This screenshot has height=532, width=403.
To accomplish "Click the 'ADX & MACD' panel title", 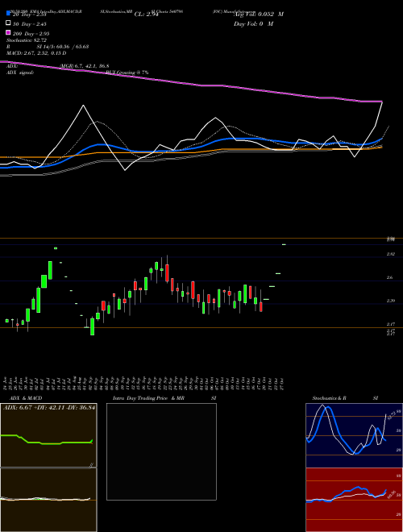I will [26, 398].
